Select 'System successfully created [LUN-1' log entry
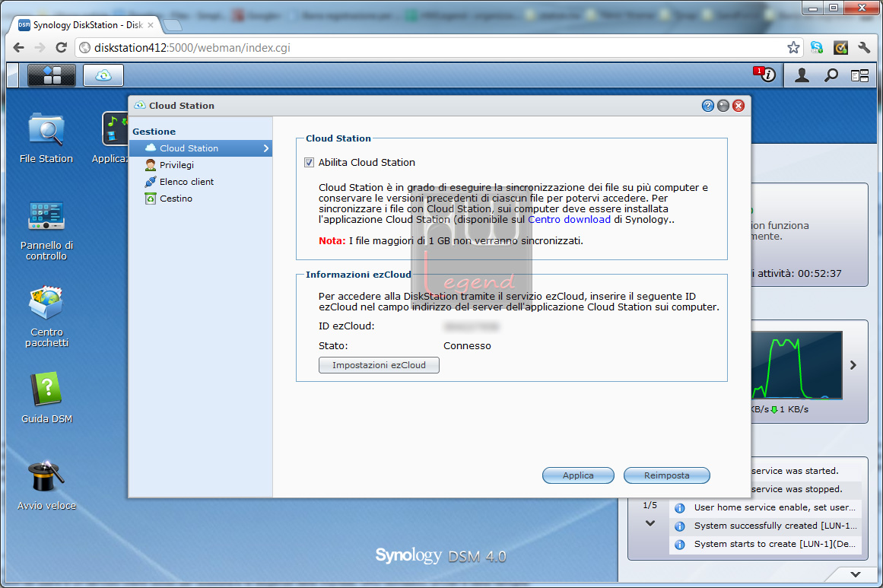The image size is (883, 588). (x=765, y=526)
